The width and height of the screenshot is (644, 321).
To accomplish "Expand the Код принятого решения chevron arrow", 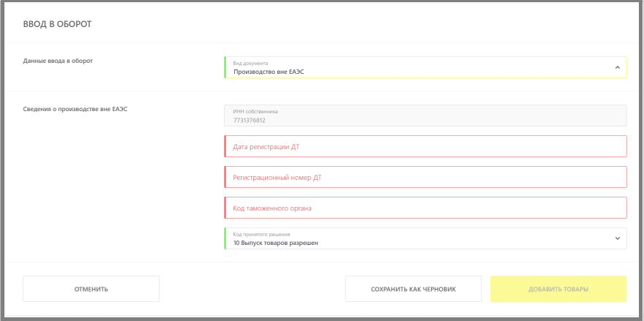I will (x=618, y=238).
